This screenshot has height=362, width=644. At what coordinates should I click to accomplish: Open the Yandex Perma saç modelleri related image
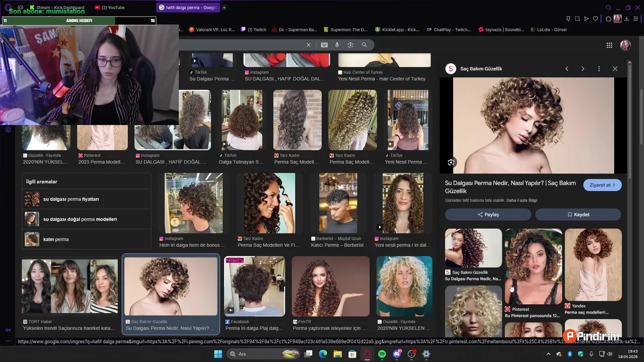click(x=593, y=265)
